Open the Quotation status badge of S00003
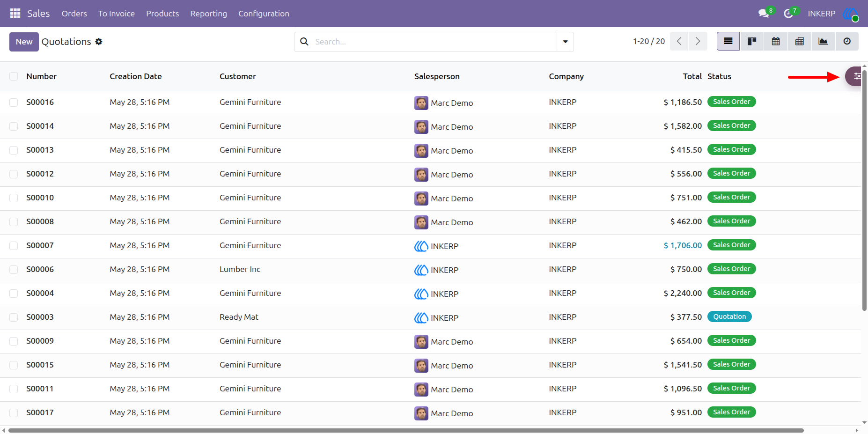 click(x=729, y=316)
